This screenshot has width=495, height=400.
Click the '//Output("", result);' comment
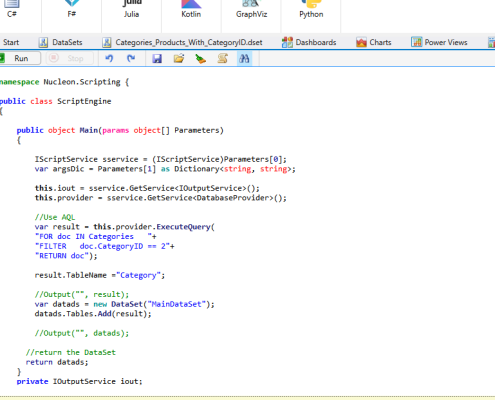click(82, 295)
